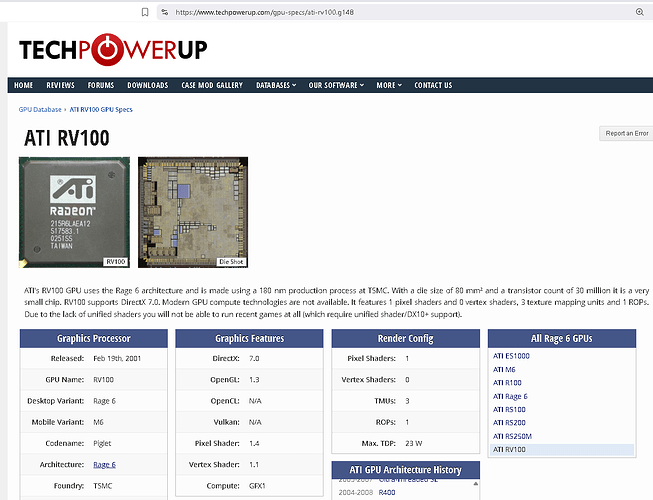Open ATI M6 in GPU list
The image size is (653, 500).
(x=504, y=369)
